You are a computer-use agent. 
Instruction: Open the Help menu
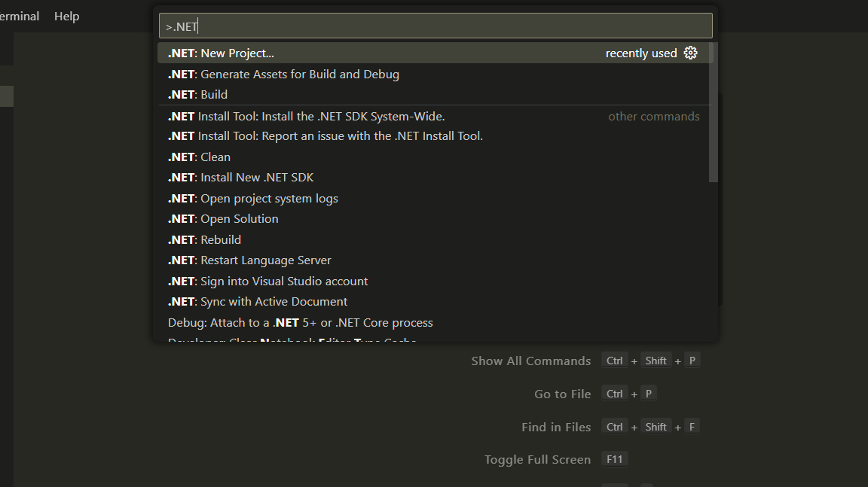[66, 16]
